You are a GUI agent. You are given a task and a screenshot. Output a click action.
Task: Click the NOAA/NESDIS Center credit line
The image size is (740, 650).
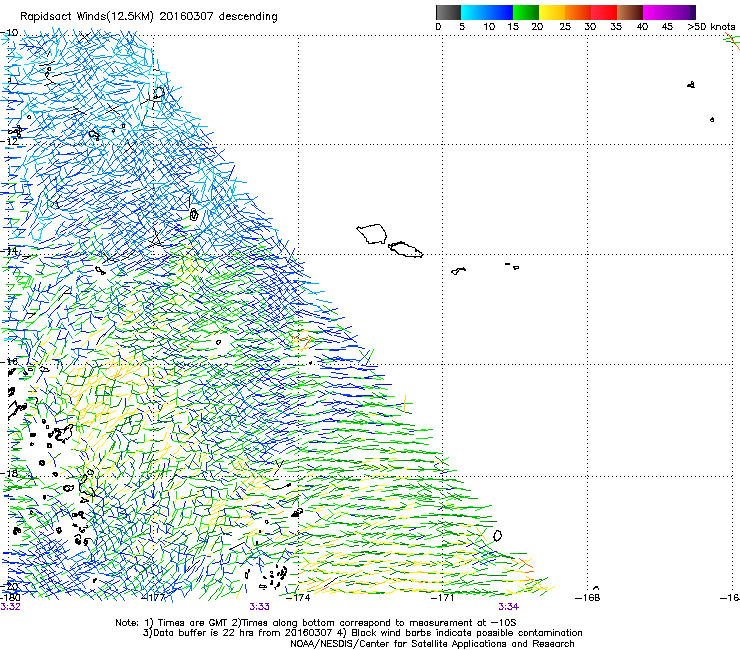(432, 644)
